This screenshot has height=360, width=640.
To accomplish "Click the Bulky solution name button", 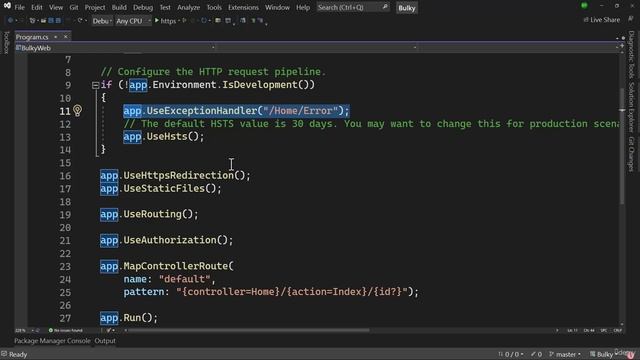I will point(407,8).
